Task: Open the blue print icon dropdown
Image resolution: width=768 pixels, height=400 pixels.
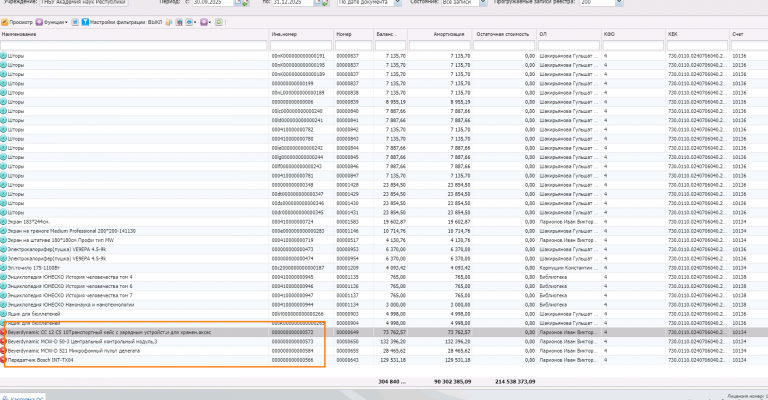Action: click(x=191, y=23)
